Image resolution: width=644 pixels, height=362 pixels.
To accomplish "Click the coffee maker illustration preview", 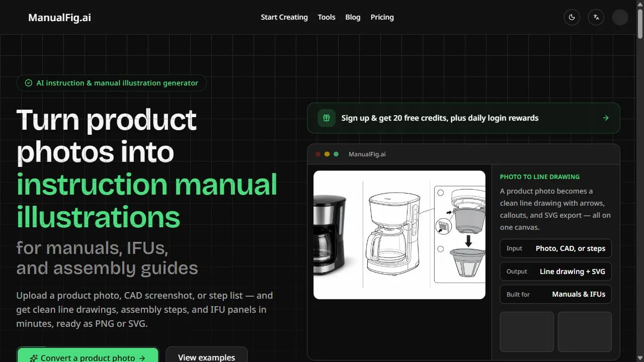I will (399, 235).
